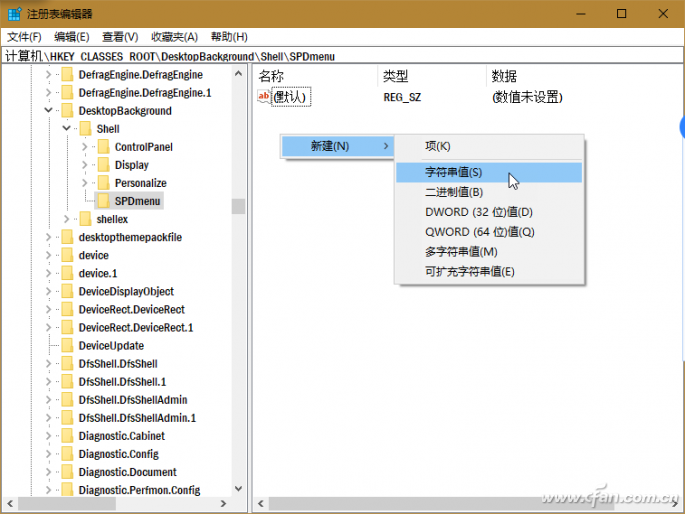This screenshot has height=514, width=685.
Task: Select the DefragEngine.DefragEngine.1 key
Action: tap(145, 93)
